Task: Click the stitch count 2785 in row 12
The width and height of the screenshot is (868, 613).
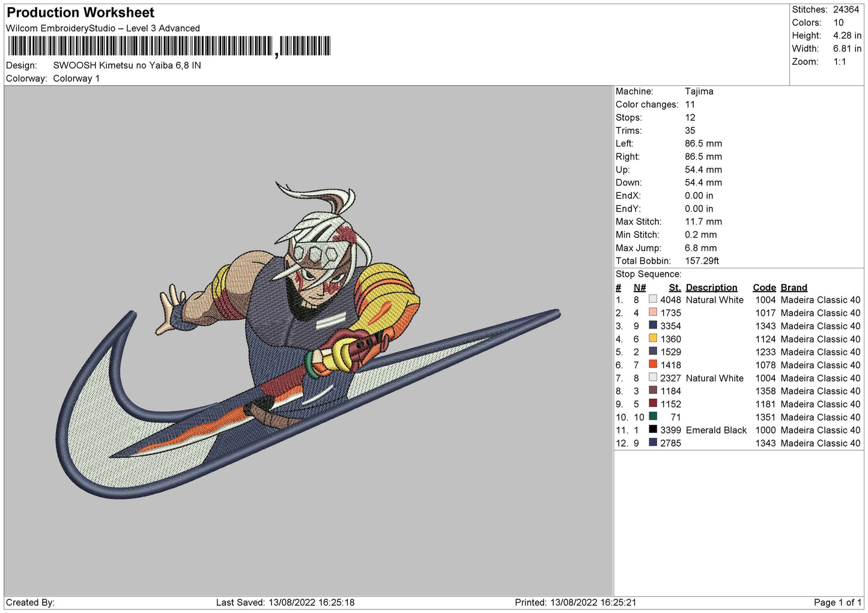Action: click(670, 442)
